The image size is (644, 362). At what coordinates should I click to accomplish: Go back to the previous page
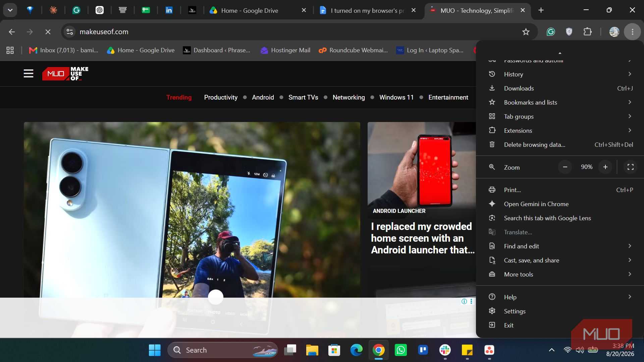(12, 32)
